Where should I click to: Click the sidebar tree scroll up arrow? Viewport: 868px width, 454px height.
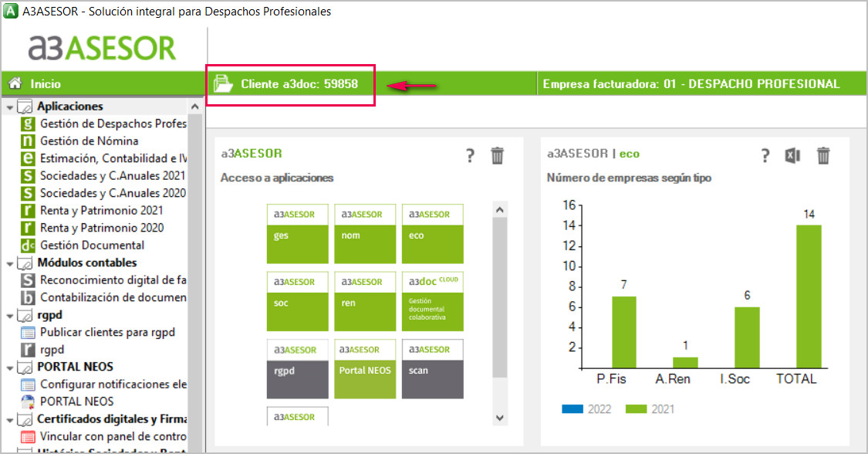[x=195, y=107]
